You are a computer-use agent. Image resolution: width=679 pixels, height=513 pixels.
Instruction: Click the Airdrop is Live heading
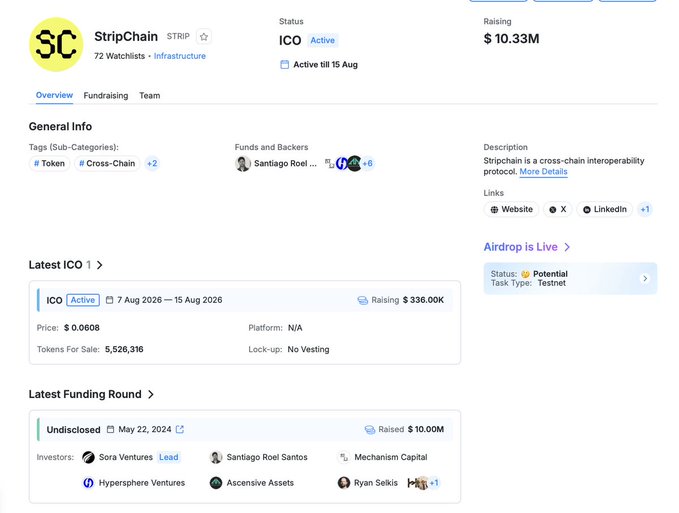coord(521,247)
